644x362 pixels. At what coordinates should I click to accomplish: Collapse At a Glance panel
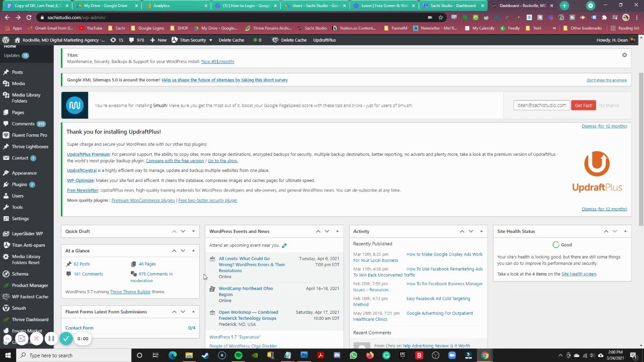(193, 251)
